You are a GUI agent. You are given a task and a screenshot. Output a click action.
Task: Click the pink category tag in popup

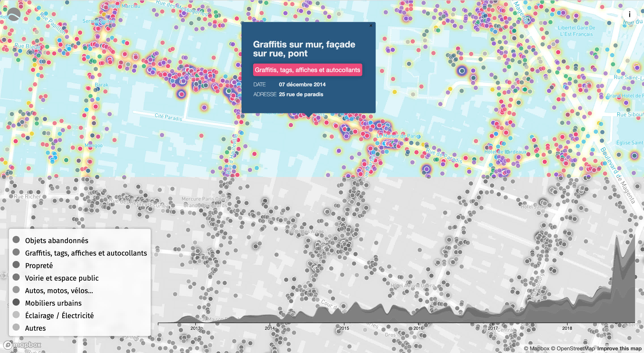(x=307, y=70)
